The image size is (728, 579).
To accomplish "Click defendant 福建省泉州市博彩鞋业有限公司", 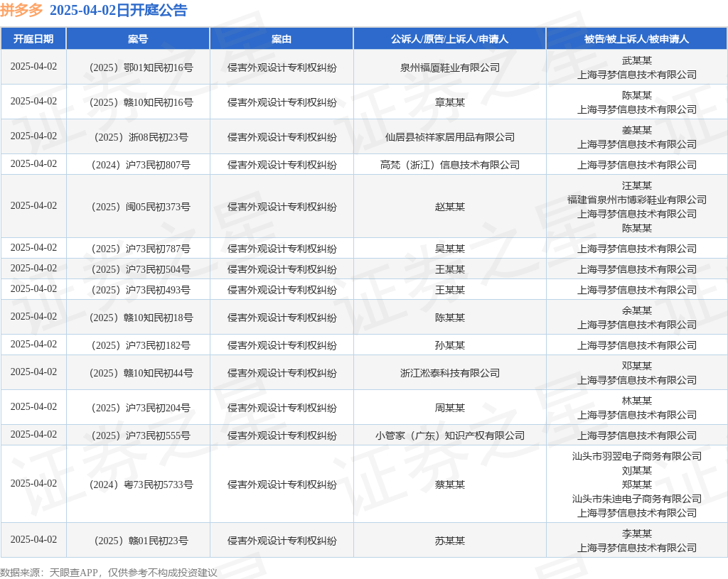I will pos(637,200).
